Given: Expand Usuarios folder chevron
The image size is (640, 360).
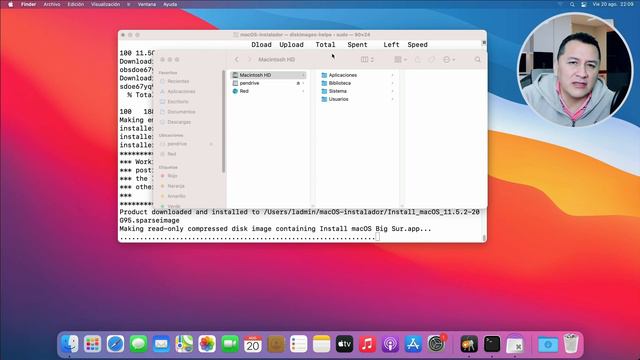Looking at the screenshot, I should (393, 99).
